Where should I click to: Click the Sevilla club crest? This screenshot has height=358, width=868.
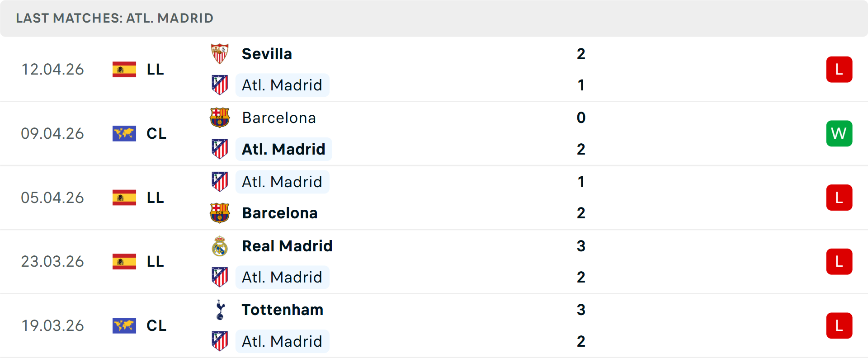click(220, 53)
